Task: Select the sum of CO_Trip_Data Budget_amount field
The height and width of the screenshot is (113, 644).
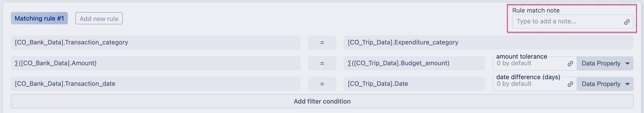Action: pyautogui.click(x=414, y=63)
